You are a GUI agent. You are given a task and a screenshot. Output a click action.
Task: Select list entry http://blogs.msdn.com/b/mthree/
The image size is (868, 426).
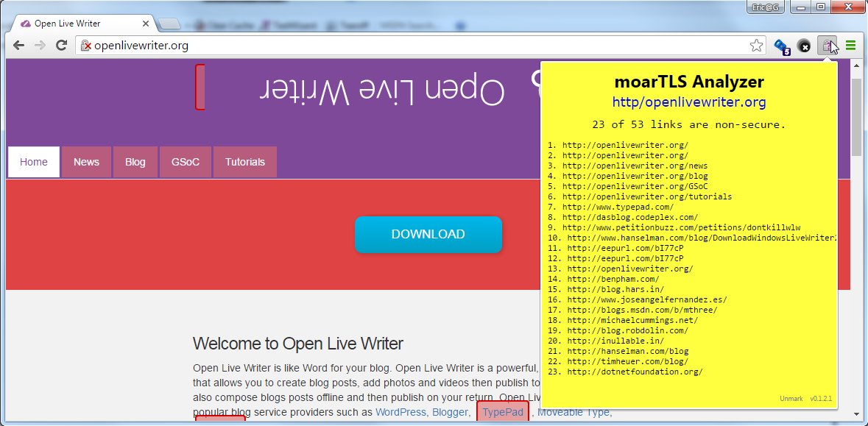pos(642,310)
